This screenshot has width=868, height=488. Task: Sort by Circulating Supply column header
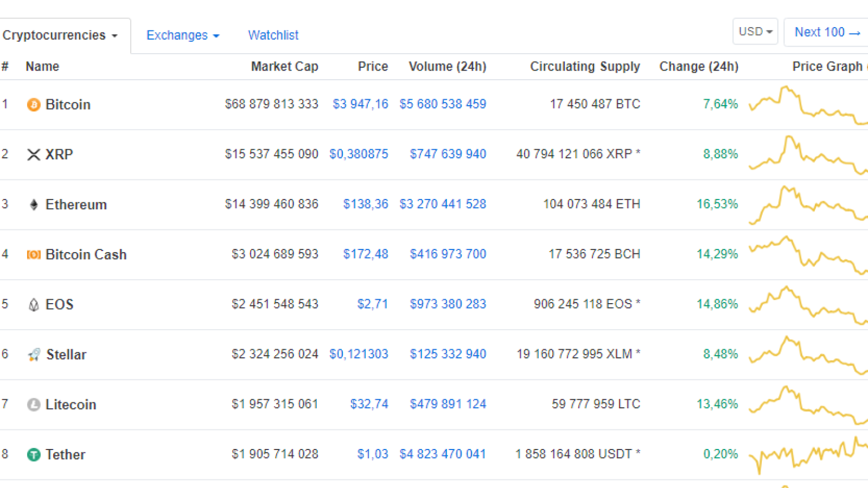pos(585,66)
